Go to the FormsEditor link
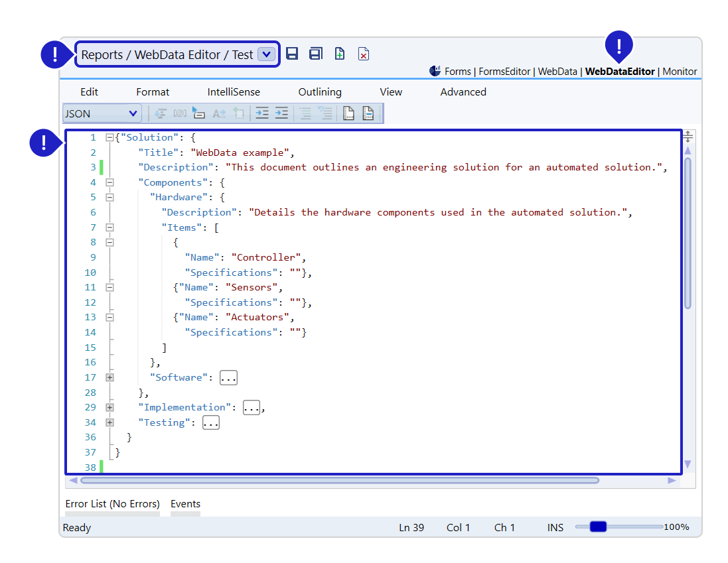The height and width of the screenshot is (563, 728). (x=505, y=72)
